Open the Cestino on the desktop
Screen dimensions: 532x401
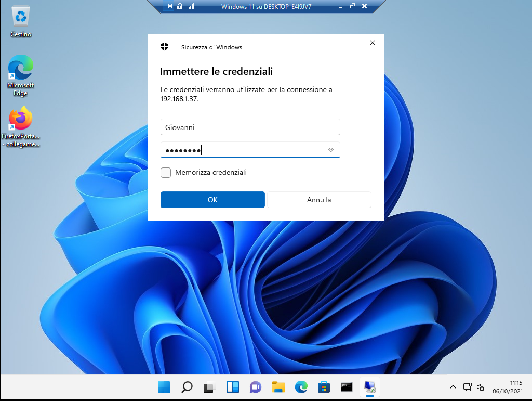click(x=20, y=16)
